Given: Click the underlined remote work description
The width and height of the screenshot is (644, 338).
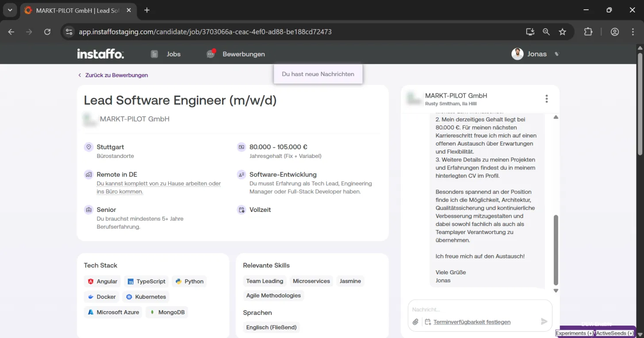Looking at the screenshot, I should pos(159,188).
